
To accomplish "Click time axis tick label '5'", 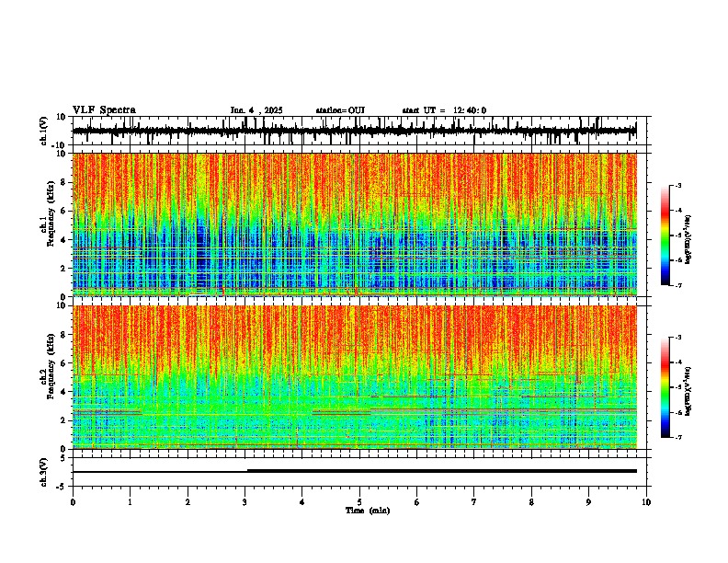I will [359, 502].
